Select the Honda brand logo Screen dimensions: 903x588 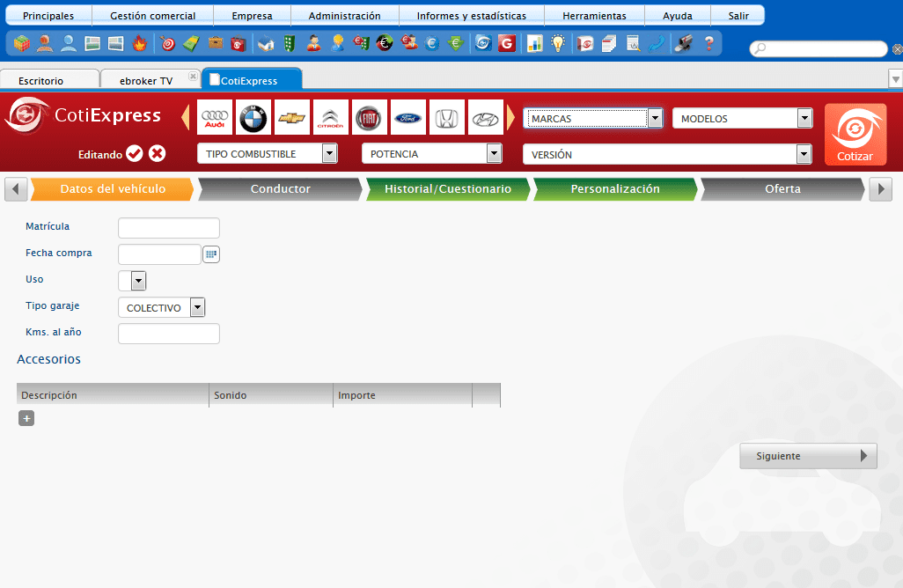point(447,117)
